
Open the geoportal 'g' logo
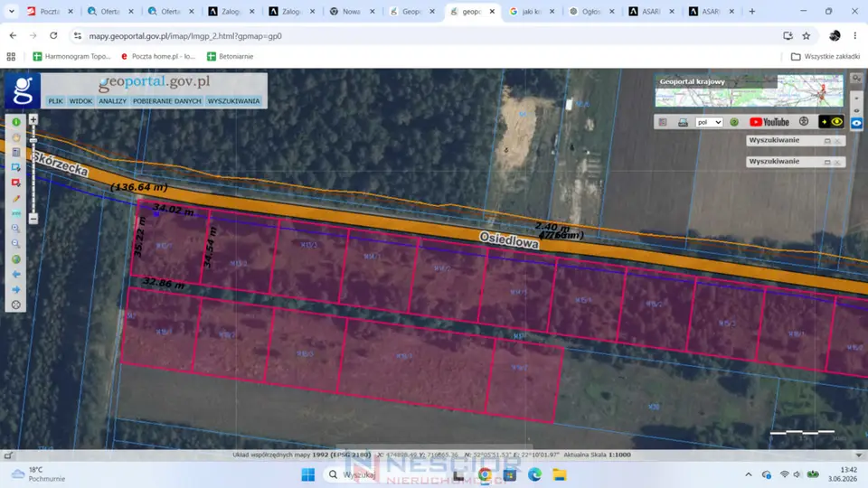(23, 90)
